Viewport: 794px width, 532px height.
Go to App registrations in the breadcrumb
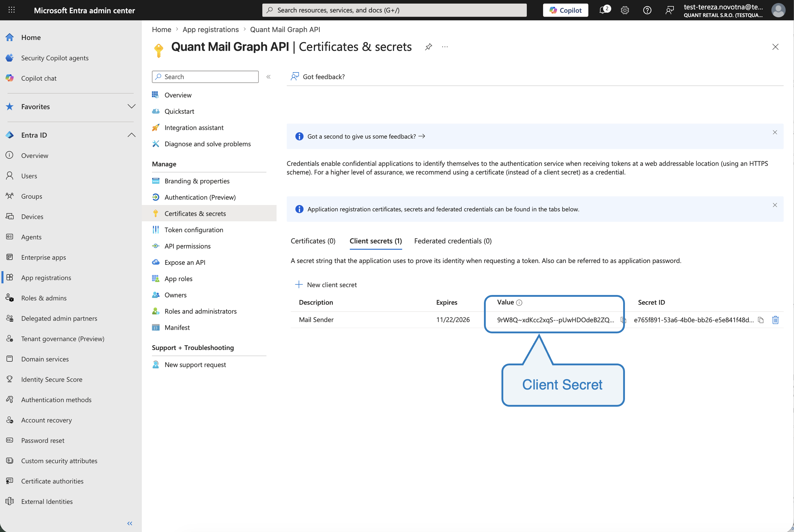pos(211,30)
